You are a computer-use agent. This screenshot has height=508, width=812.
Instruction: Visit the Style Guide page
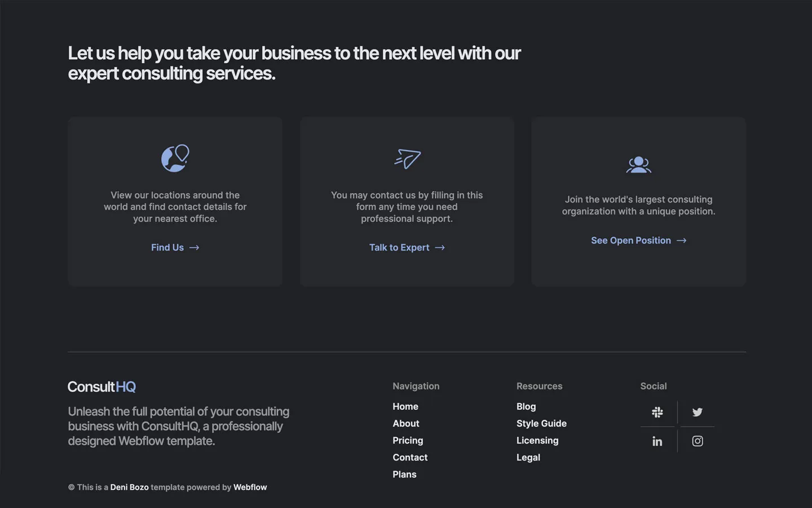coord(541,423)
